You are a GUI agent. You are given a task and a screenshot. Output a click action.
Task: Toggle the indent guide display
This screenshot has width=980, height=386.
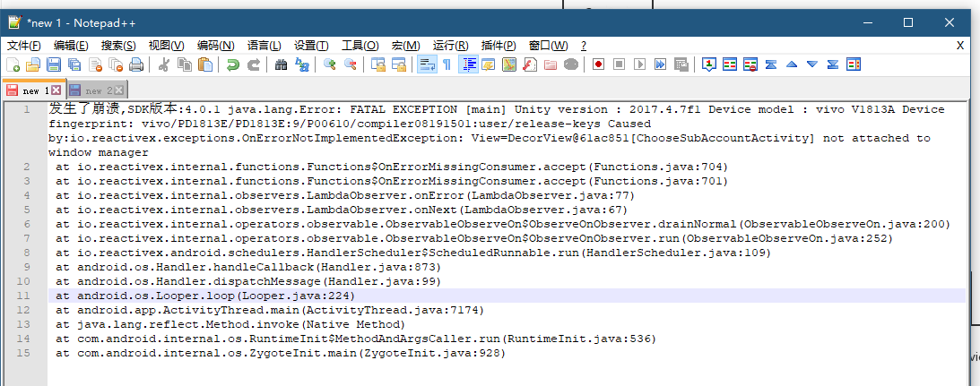pos(468,64)
